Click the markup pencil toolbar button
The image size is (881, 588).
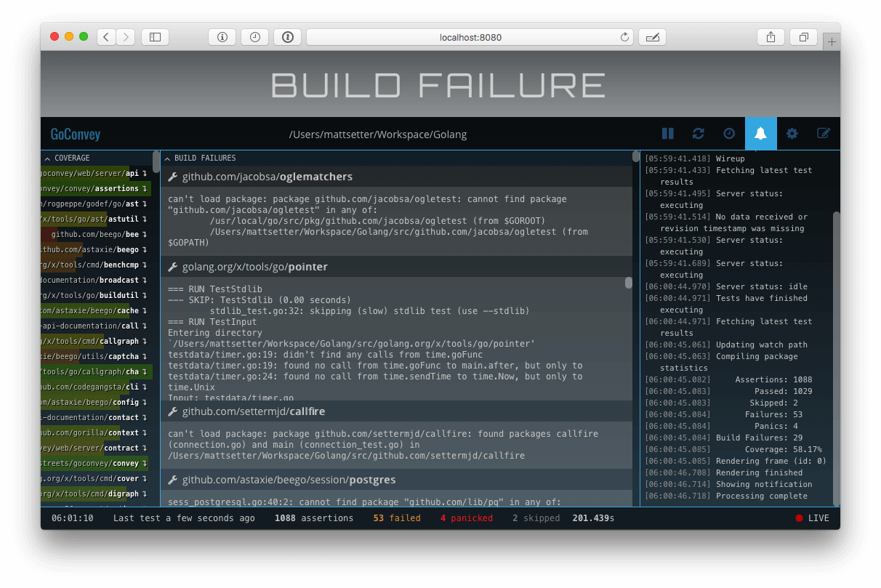pos(653,37)
